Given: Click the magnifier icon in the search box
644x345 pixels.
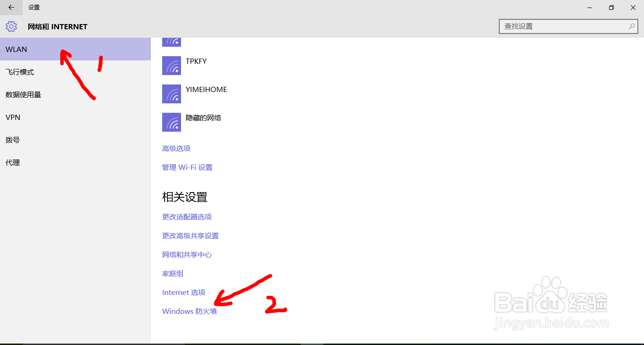Looking at the screenshot, I should click(x=631, y=26).
